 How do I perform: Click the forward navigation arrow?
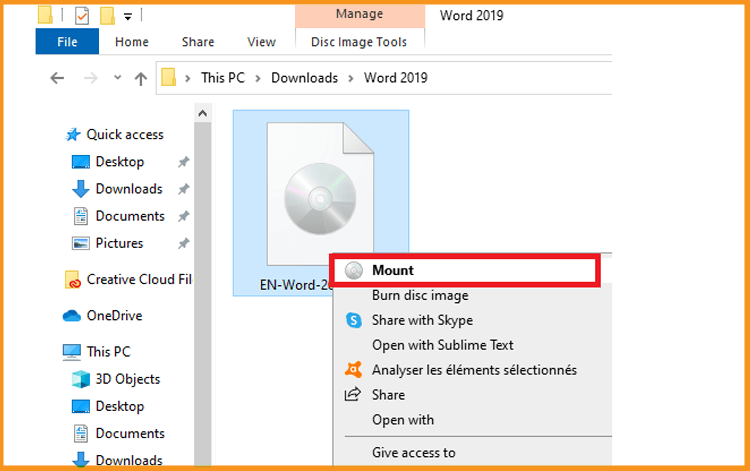[x=90, y=78]
